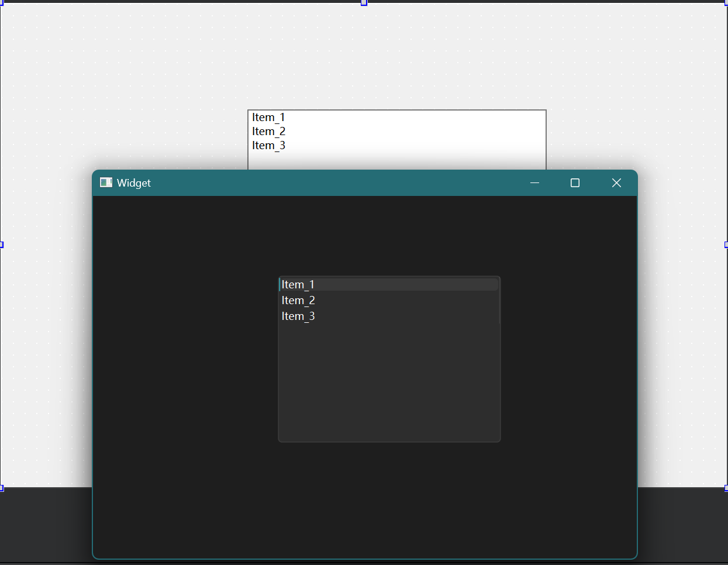Image resolution: width=728 pixels, height=565 pixels.
Task: Select Item_2 in the dark preview list
Action: (x=298, y=301)
